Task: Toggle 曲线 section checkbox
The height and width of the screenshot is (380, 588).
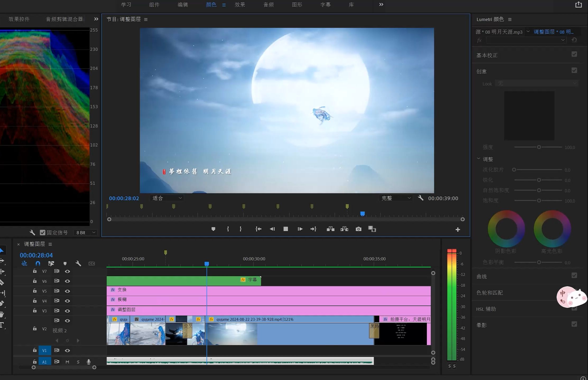Action: pyautogui.click(x=574, y=275)
